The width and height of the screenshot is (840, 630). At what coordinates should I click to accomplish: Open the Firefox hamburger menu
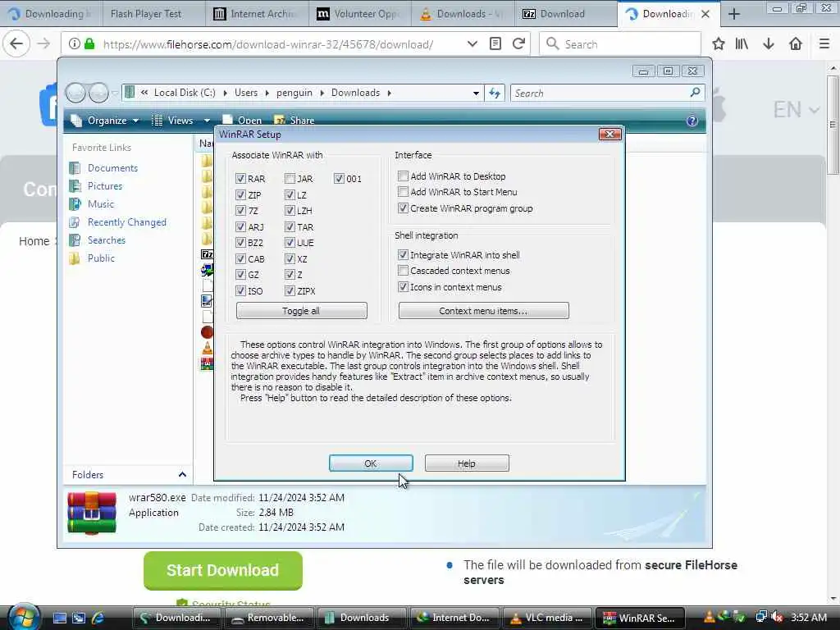(x=824, y=44)
